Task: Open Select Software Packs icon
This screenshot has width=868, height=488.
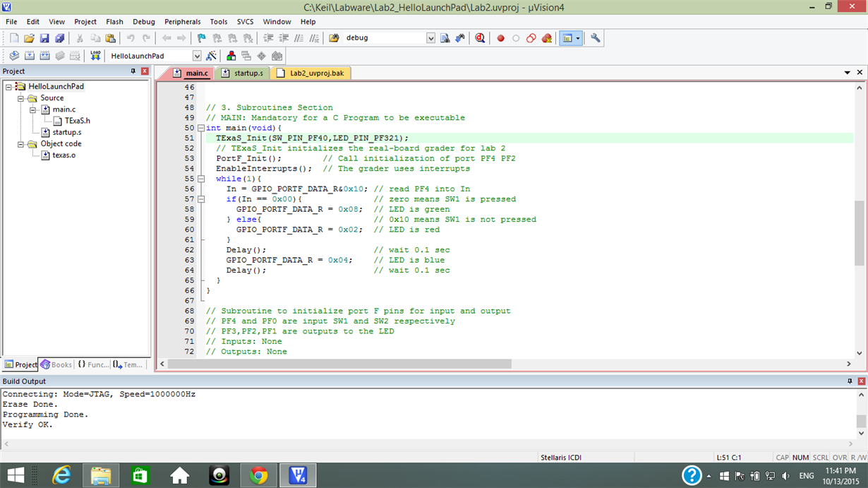Action: [x=277, y=56]
